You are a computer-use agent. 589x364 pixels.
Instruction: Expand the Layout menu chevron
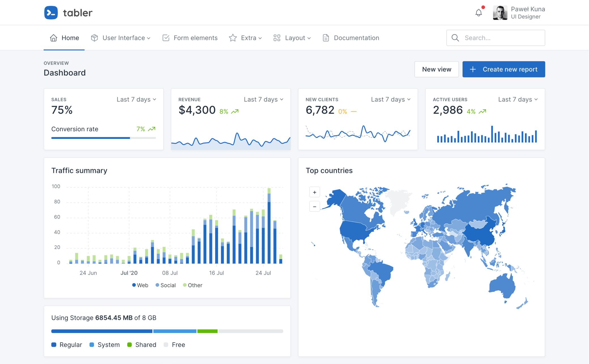(309, 38)
